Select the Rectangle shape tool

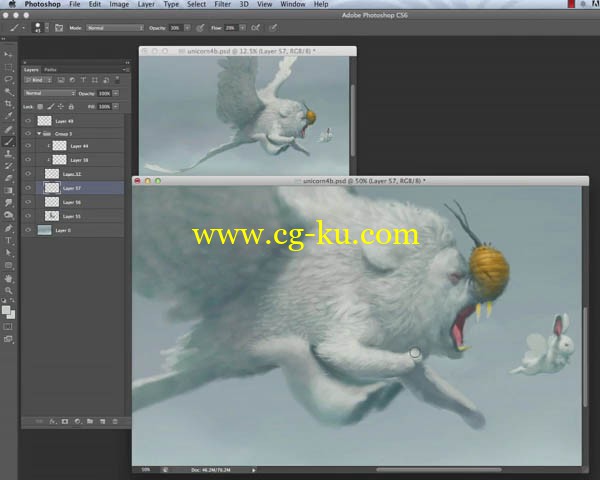tap(8, 265)
